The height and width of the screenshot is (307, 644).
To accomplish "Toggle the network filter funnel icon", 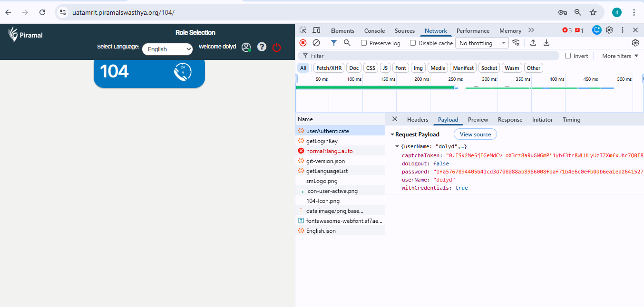I will 334,43.
